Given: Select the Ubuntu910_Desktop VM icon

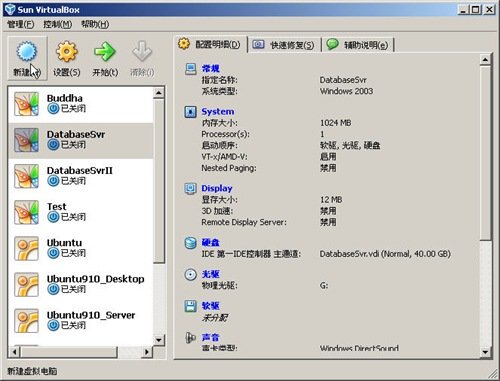Looking at the screenshot, I should 26,284.
